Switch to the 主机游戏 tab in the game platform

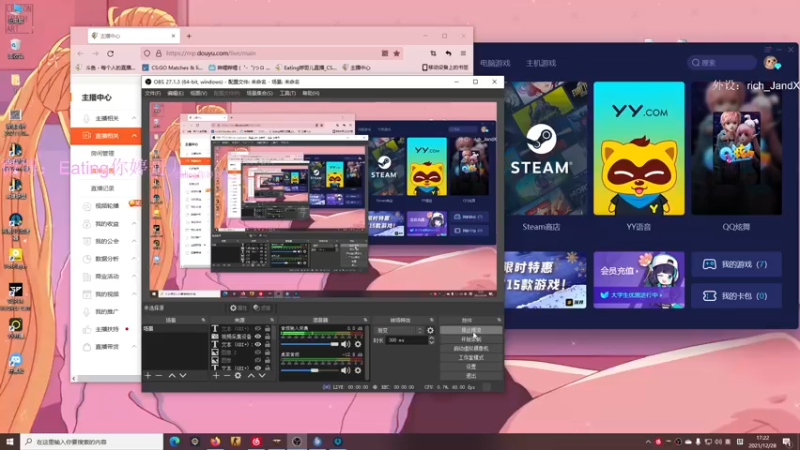click(x=541, y=63)
